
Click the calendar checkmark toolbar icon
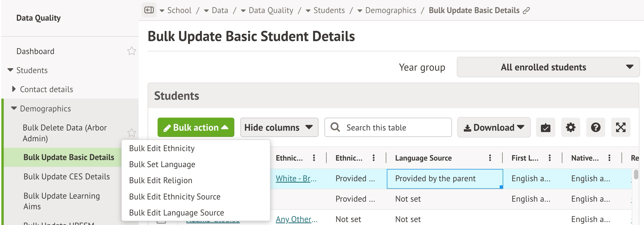[546, 127]
